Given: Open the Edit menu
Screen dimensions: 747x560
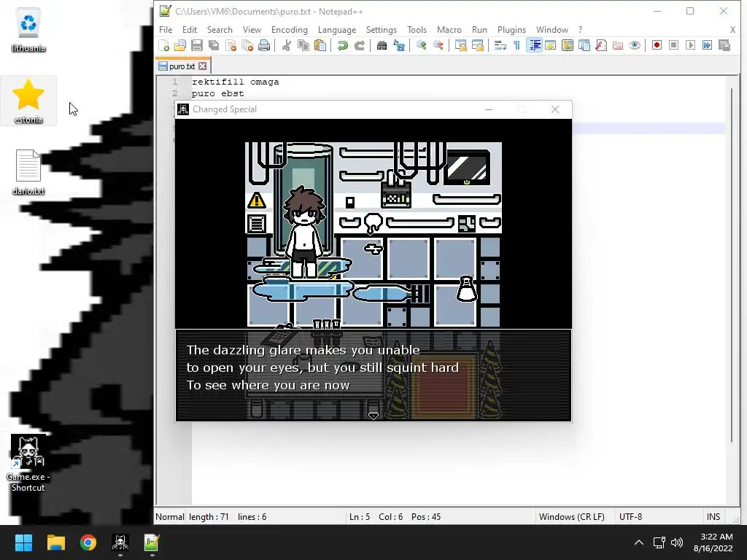Looking at the screenshot, I should coord(190,29).
